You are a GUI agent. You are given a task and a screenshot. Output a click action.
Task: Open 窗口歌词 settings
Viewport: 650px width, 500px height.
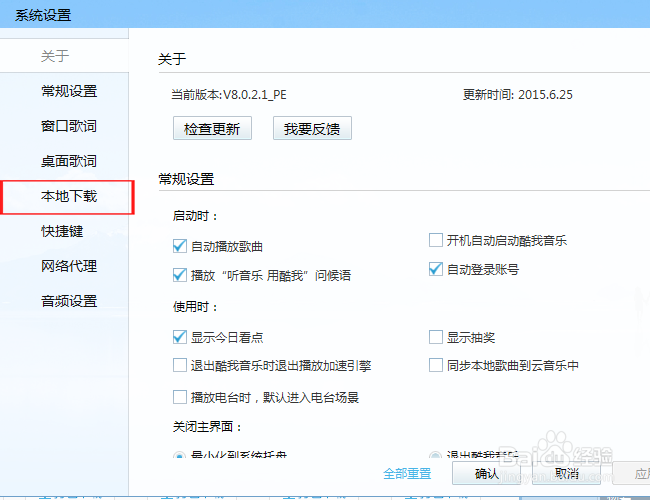coord(69,126)
